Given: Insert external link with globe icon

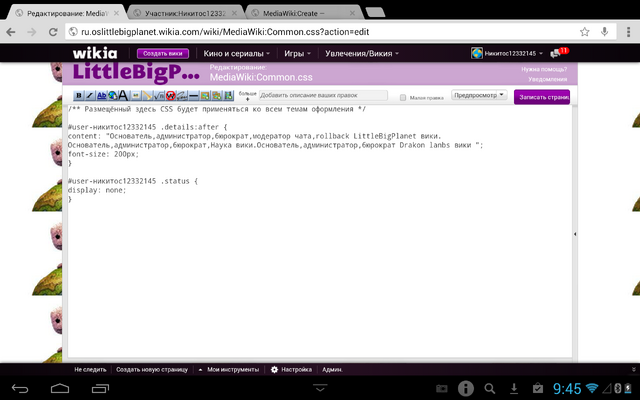Looking at the screenshot, I should 112,96.
